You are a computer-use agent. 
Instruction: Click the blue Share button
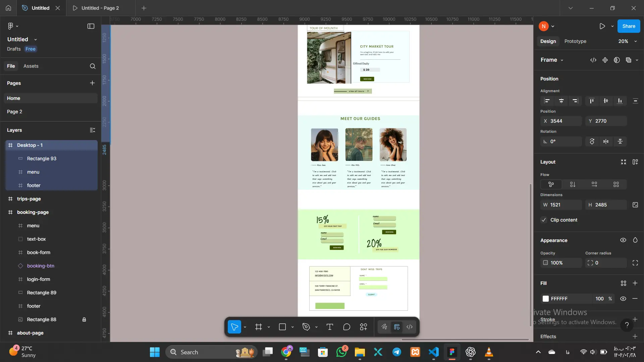coord(629,26)
